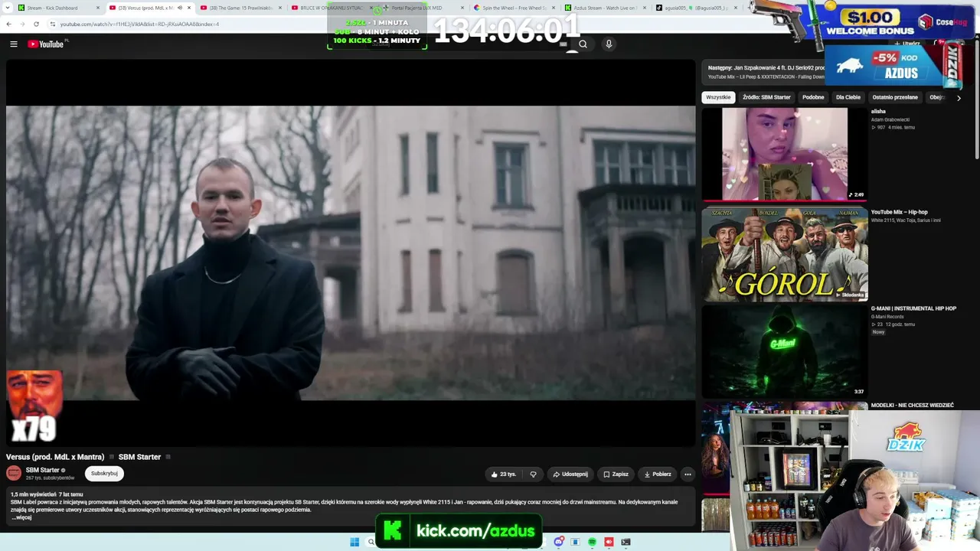This screenshot has height=551, width=980.
Task: Dislike the video with thumbs down
Action: click(533, 474)
